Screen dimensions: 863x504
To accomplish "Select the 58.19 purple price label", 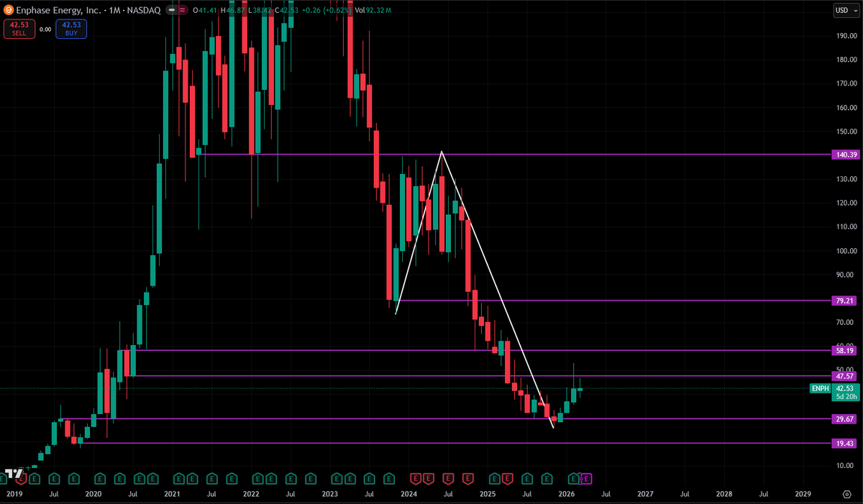I will coord(845,350).
